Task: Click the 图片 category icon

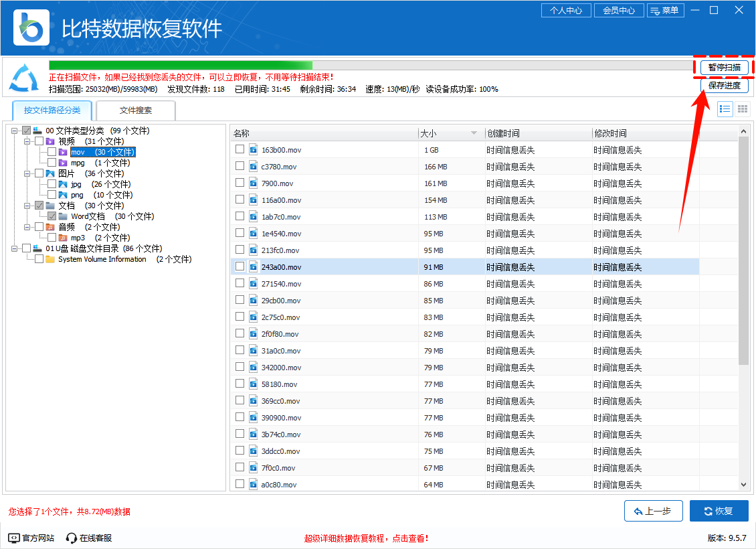Action: (50, 173)
